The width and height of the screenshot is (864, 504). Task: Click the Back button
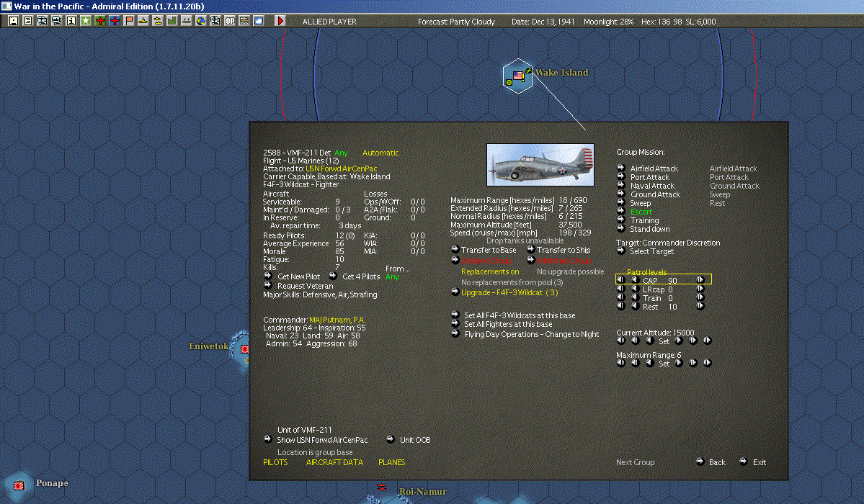click(717, 462)
